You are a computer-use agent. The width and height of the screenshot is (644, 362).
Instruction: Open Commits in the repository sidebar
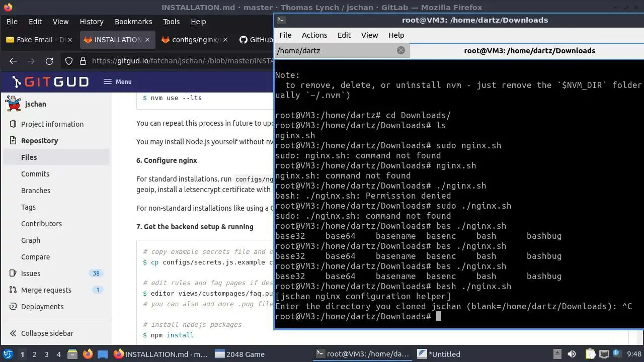tap(35, 174)
